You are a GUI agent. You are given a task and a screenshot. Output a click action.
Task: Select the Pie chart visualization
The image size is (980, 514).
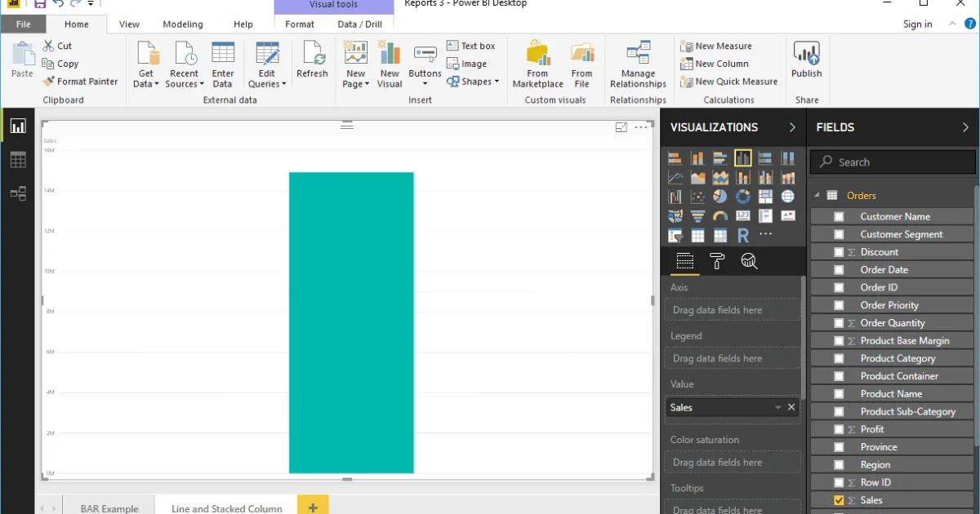[x=720, y=195]
